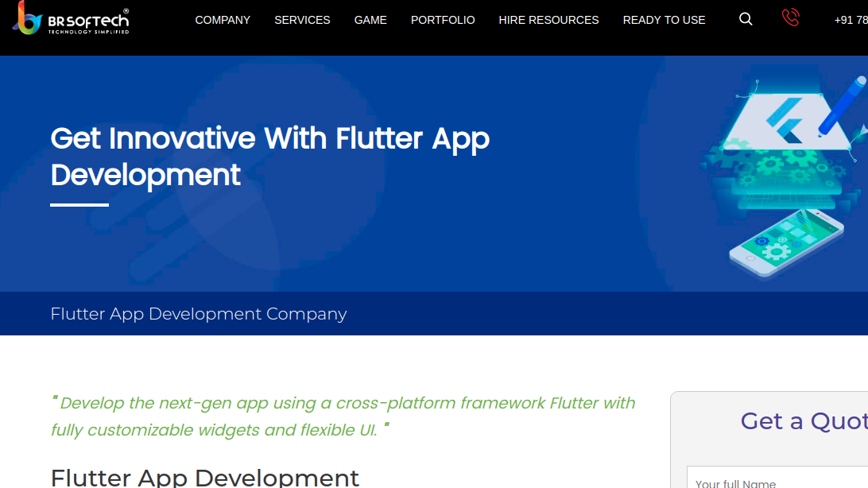Open the search magnifier icon
The height and width of the screenshot is (488, 868).
coord(746,19)
